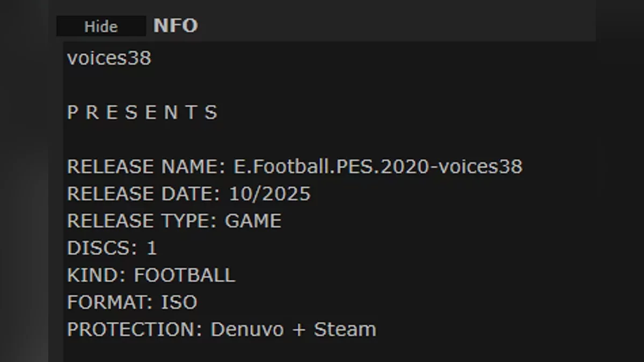
Task: Click the RELEASE NAME label
Action: click(146, 167)
